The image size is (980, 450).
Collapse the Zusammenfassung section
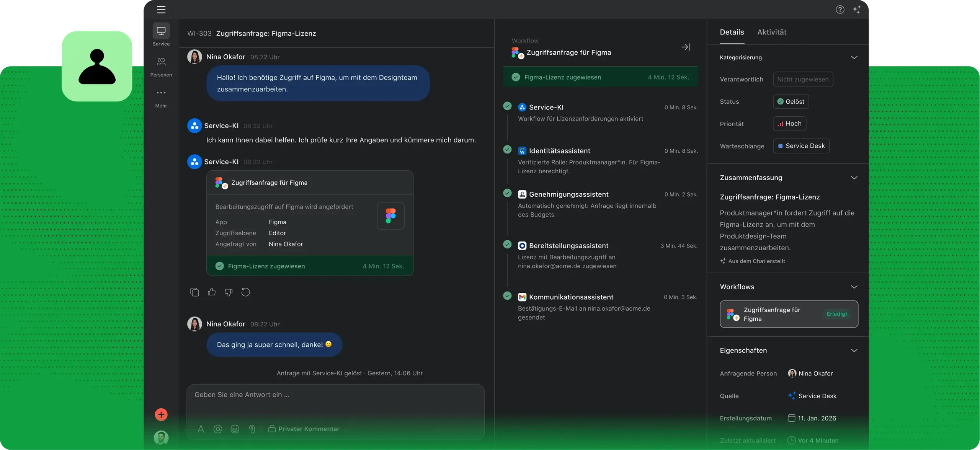tap(854, 178)
